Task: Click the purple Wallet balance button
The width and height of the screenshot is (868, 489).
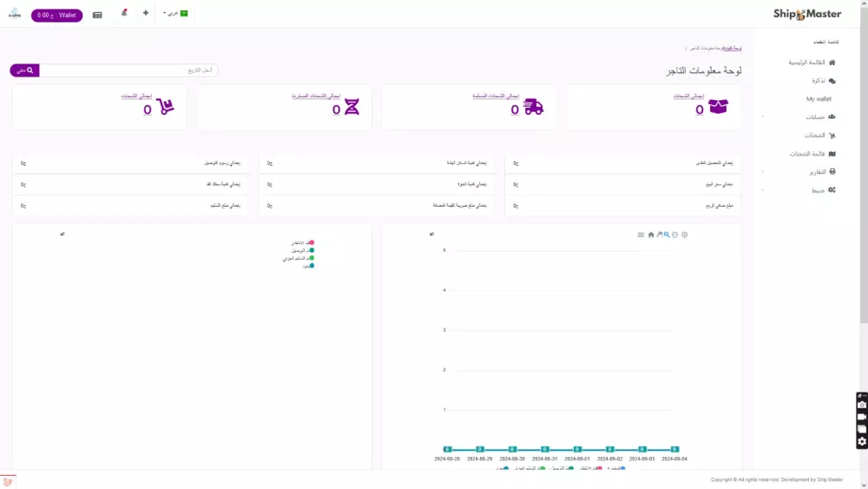Action: pos(57,16)
